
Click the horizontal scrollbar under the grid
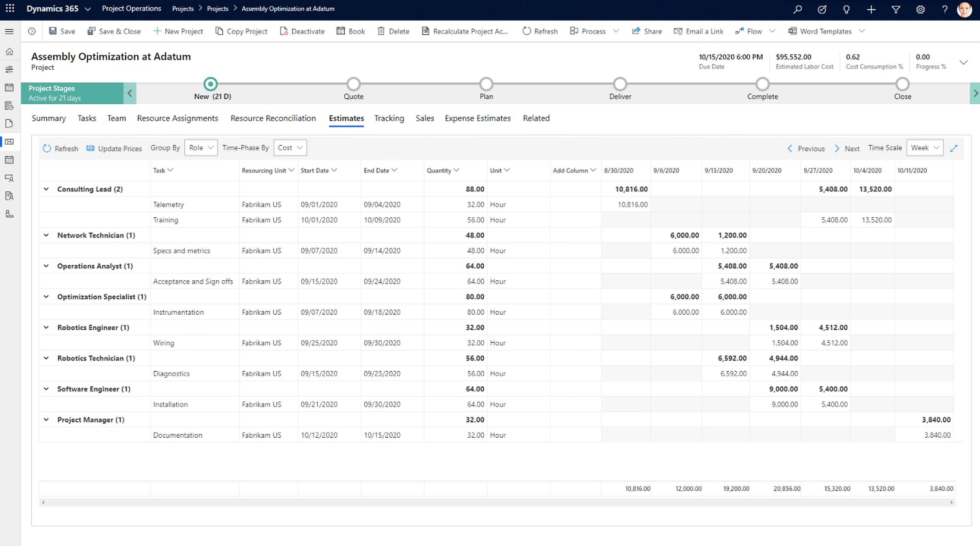[497, 502]
